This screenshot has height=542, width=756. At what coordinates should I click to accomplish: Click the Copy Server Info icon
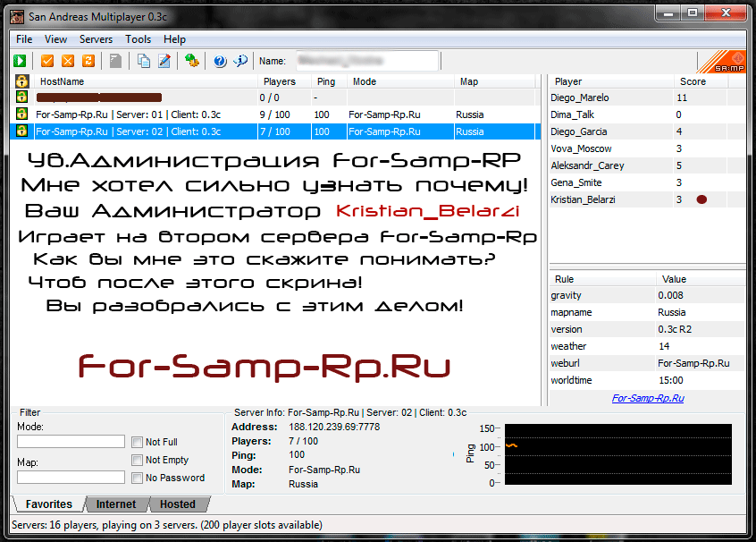[143, 61]
